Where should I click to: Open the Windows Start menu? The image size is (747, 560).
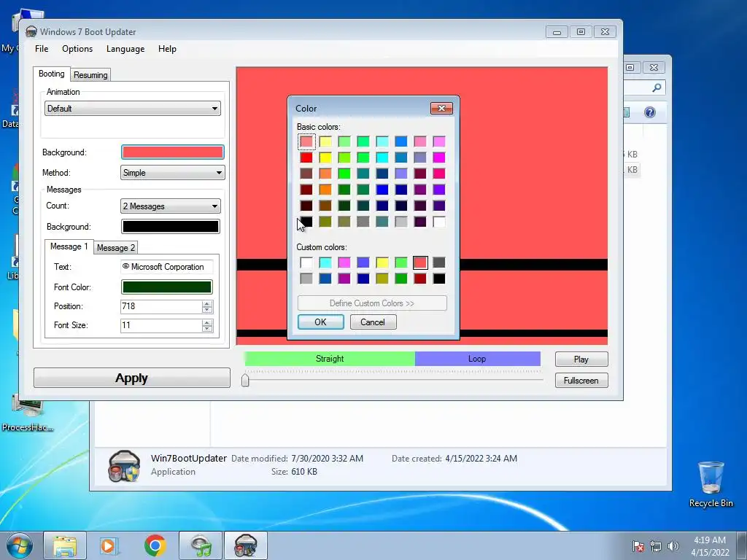point(20,545)
